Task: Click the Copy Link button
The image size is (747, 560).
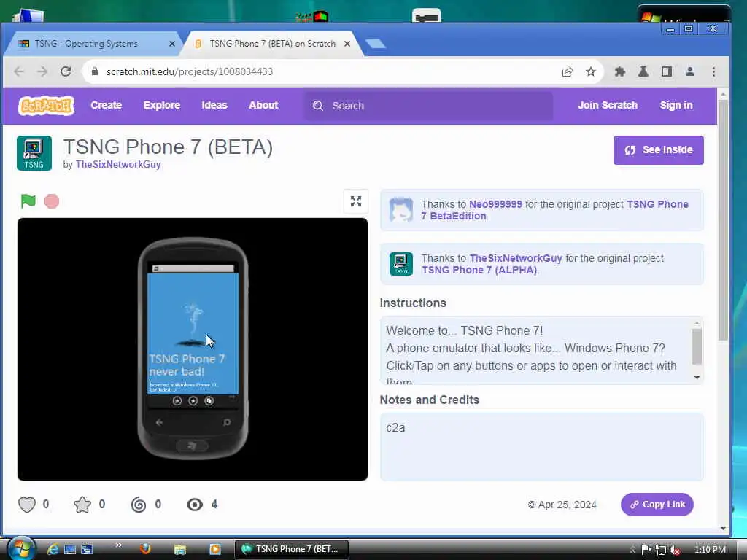Action: 657,505
